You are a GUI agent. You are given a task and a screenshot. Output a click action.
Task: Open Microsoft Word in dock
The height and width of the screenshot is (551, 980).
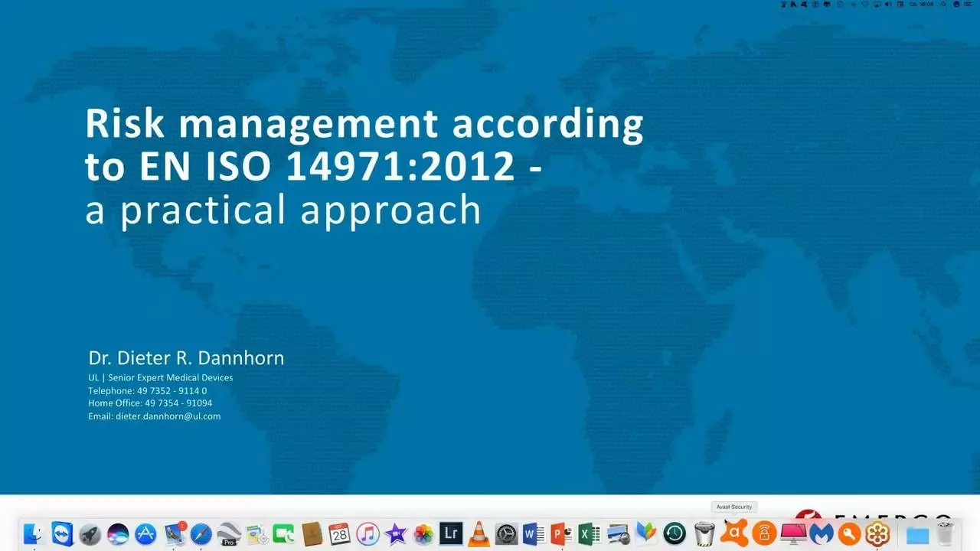click(534, 533)
